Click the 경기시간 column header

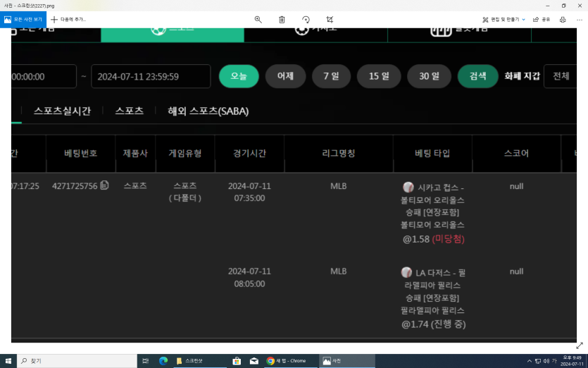pos(249,153)
